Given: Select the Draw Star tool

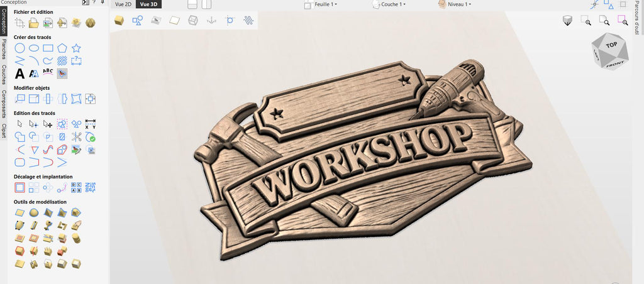Looking at the screenshot, I should coord(76,48).
